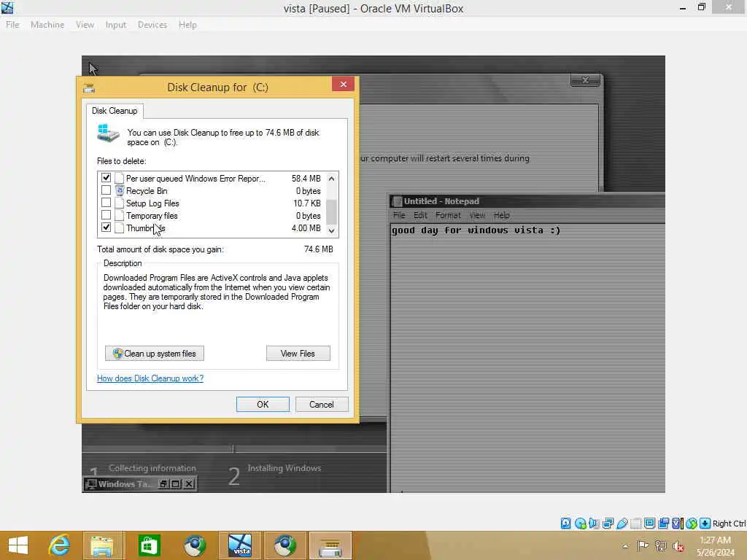Open Notepad Help menu

[502, 215]
